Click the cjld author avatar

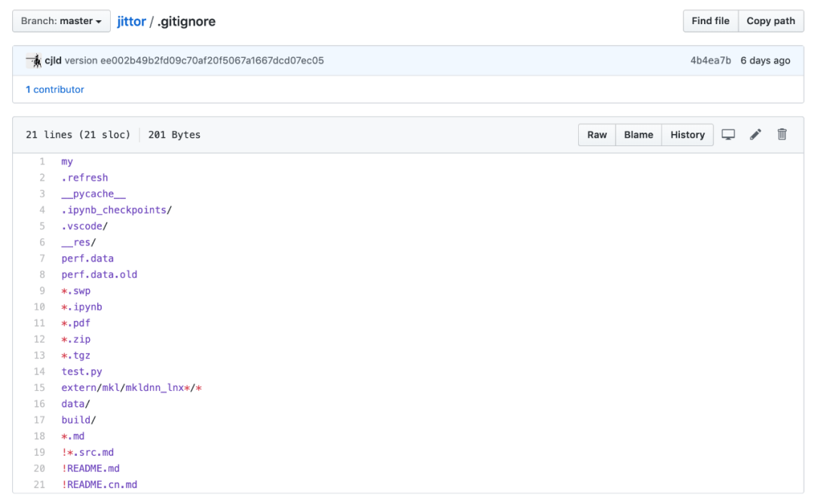pyautogui.click(x=34, y=60)
